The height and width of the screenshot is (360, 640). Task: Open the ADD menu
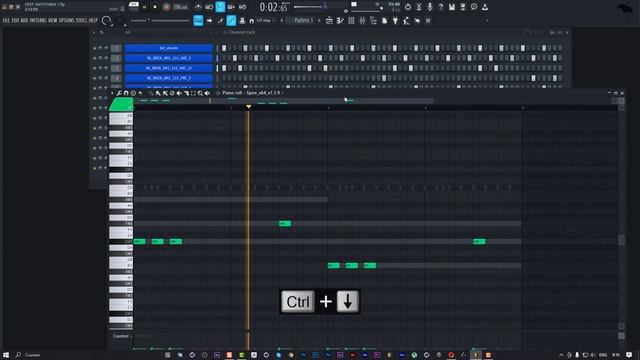(x=24, y=20)
